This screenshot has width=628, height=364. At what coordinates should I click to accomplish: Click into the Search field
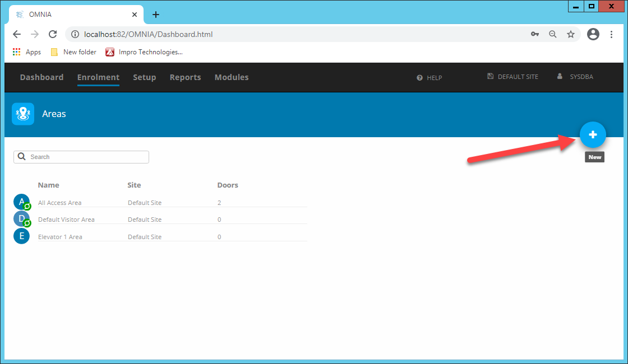pos(81,157)
